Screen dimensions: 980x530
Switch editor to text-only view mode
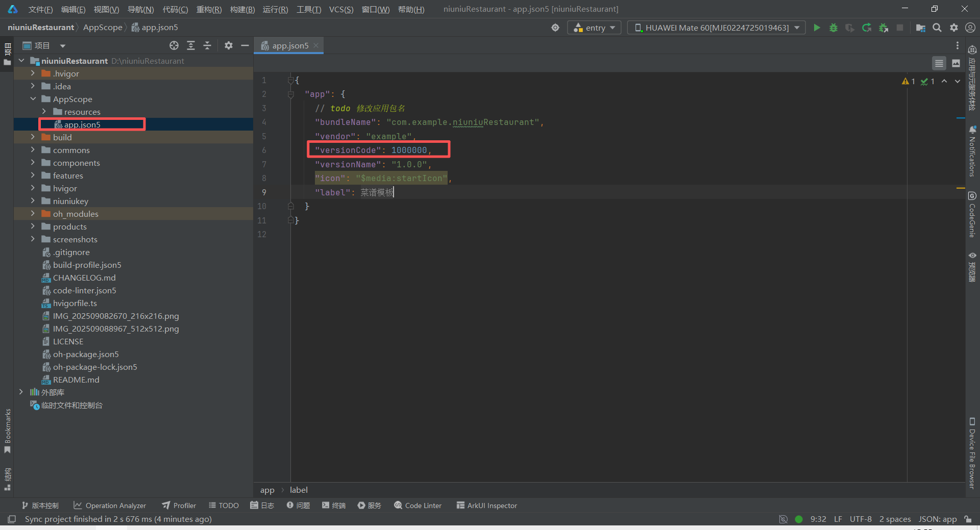tap(939, 63)
